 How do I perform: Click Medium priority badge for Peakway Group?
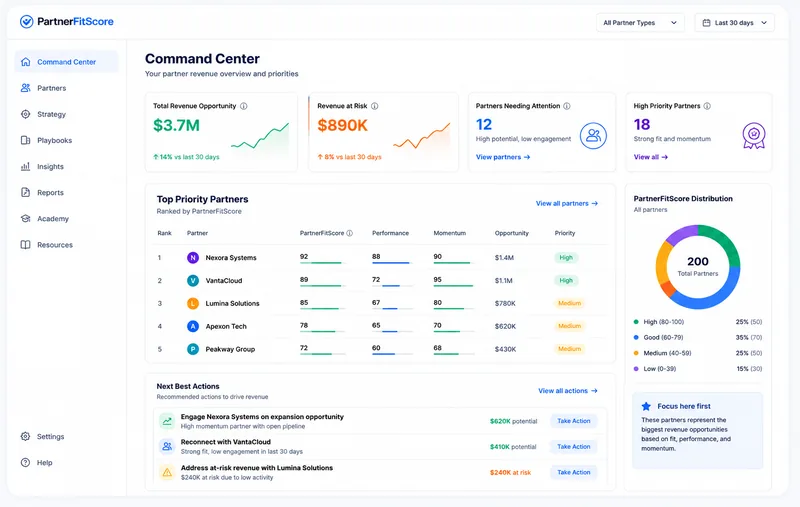569,349
